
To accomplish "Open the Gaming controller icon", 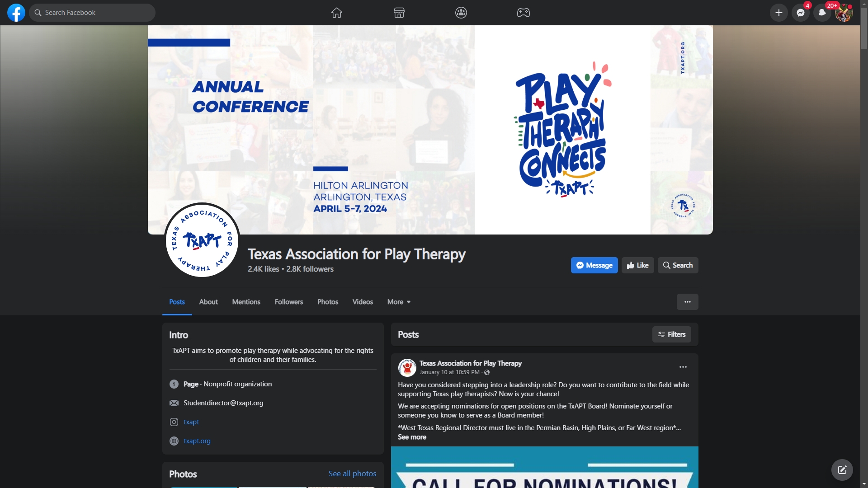I will coord(524,13).
